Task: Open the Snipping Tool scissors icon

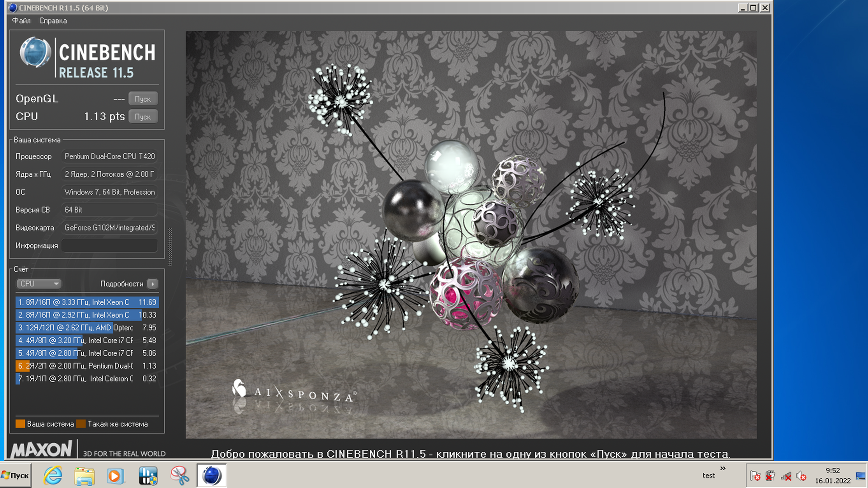Action: [179, 476]
